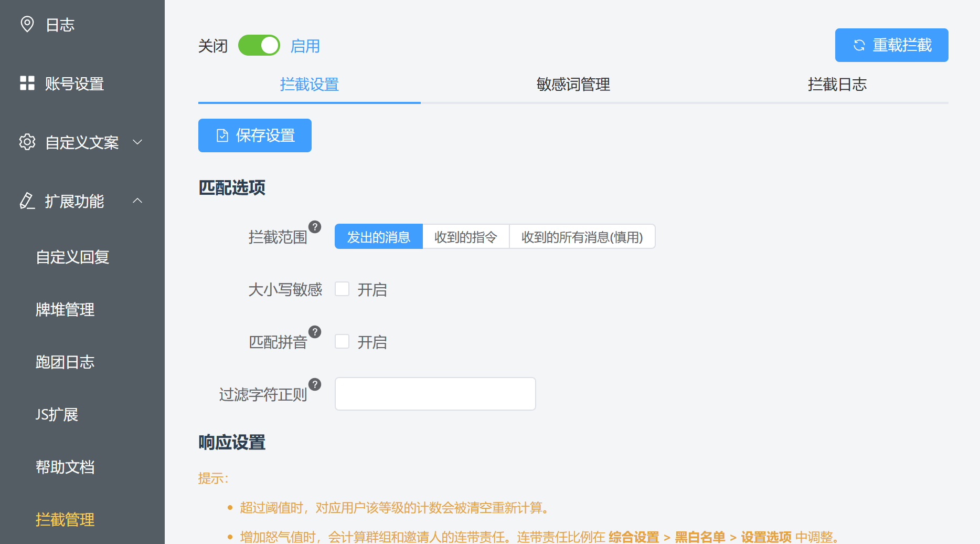
Task: Click the reload icon inside 重载拦截 button
Action: click(859, 45)
